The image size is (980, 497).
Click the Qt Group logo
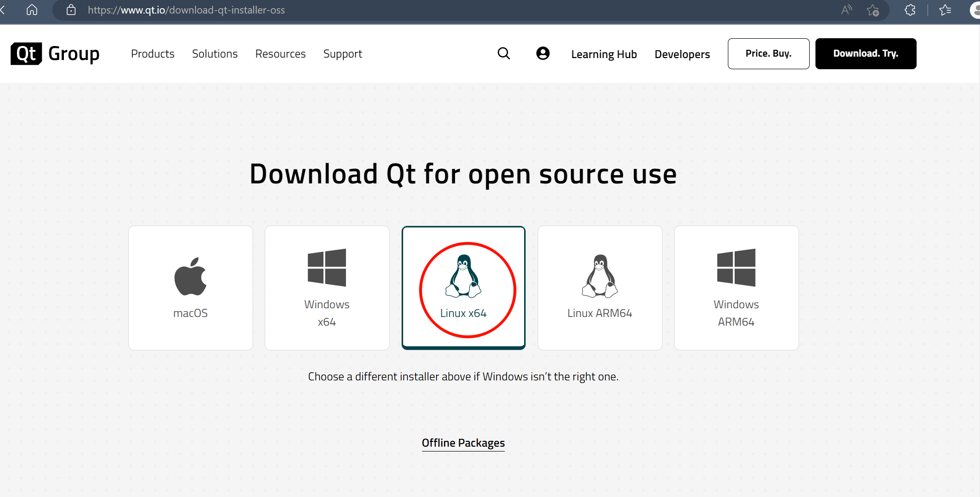click(x=55, y=54)
